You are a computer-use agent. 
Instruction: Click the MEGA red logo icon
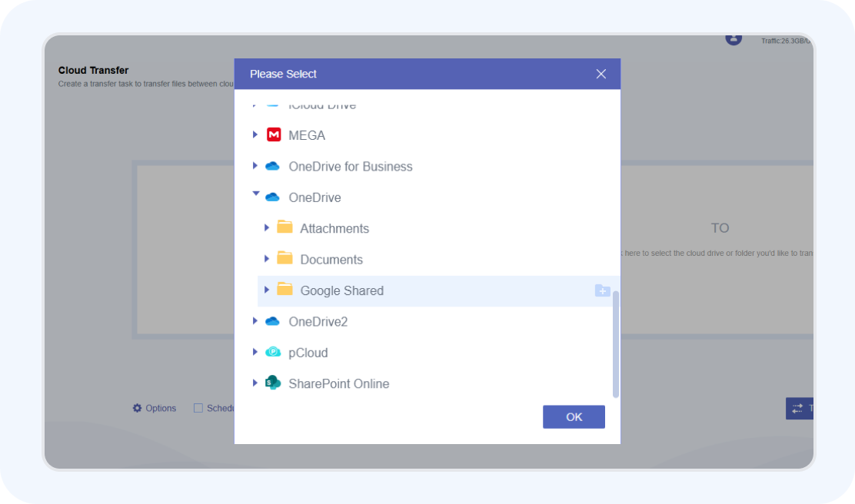coord(274,134)
